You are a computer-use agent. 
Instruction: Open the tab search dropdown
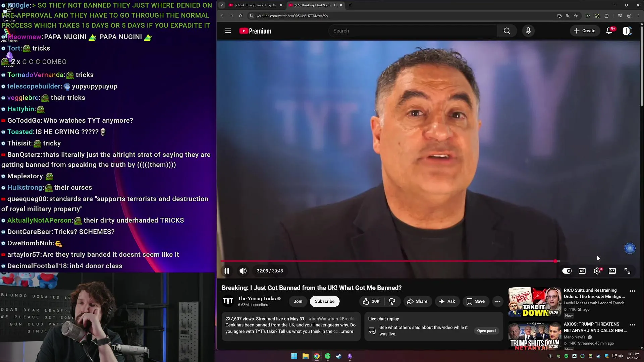click(222, 5)
